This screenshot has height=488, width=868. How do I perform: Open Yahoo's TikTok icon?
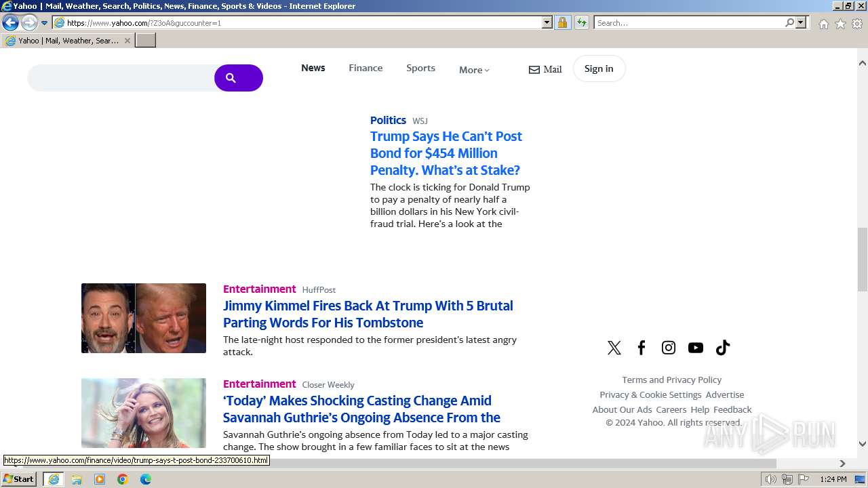click(x=723, y=348)
